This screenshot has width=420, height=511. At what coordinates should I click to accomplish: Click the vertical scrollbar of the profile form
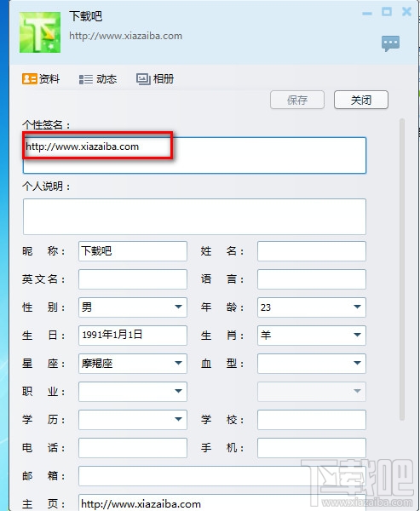click(402, 269)
